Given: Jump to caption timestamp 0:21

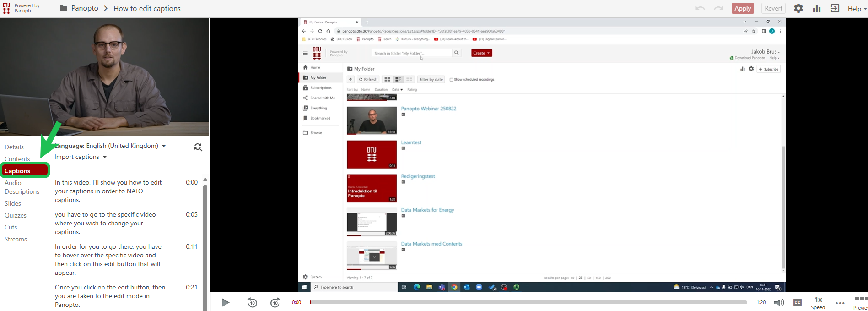Looking at the screenshot, I should point(192,287).
